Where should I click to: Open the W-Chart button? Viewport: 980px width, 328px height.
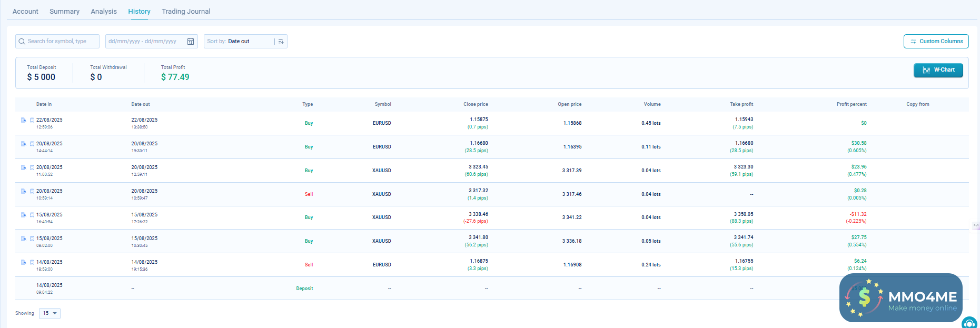coord(938,70)
